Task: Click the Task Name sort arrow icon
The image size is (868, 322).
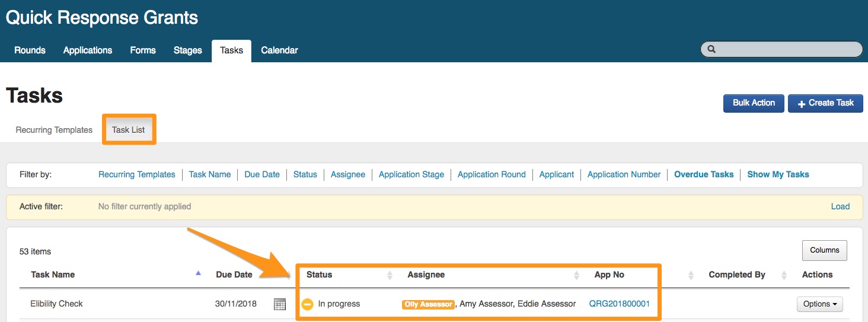Action: (x=198, y=273)
